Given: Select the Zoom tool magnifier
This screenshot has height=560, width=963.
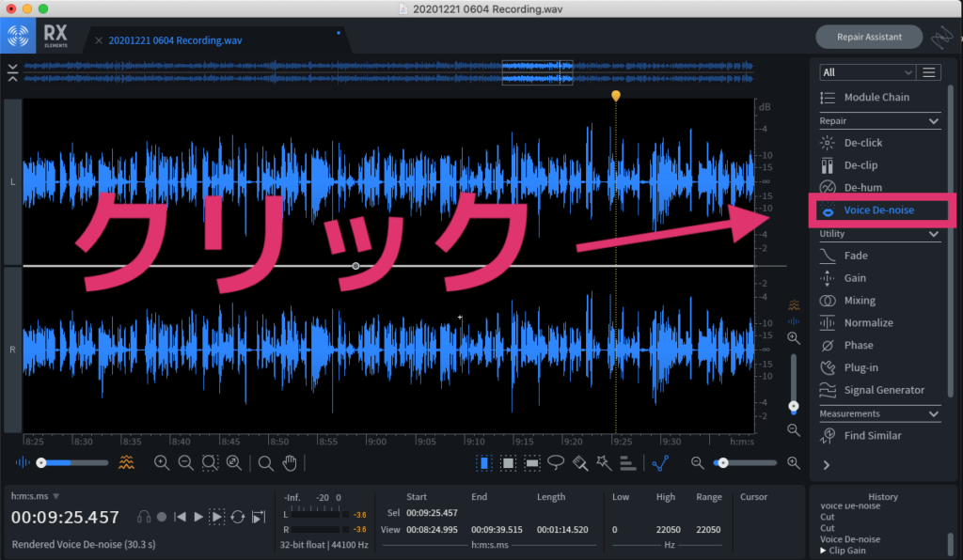Looking at the screenshot, I should (x=265, y=463).
